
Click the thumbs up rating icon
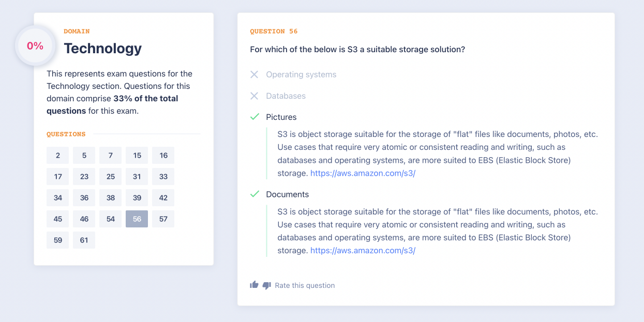point(254,285)
